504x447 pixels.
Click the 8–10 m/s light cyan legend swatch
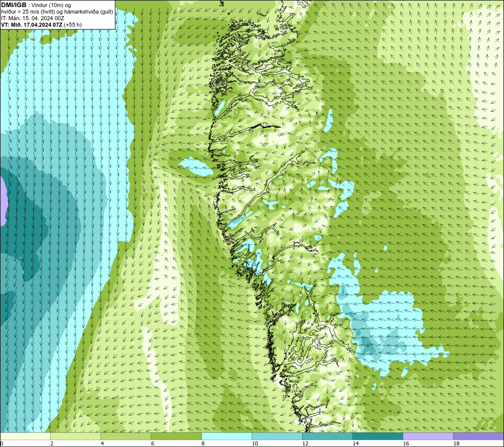[227, 436]
